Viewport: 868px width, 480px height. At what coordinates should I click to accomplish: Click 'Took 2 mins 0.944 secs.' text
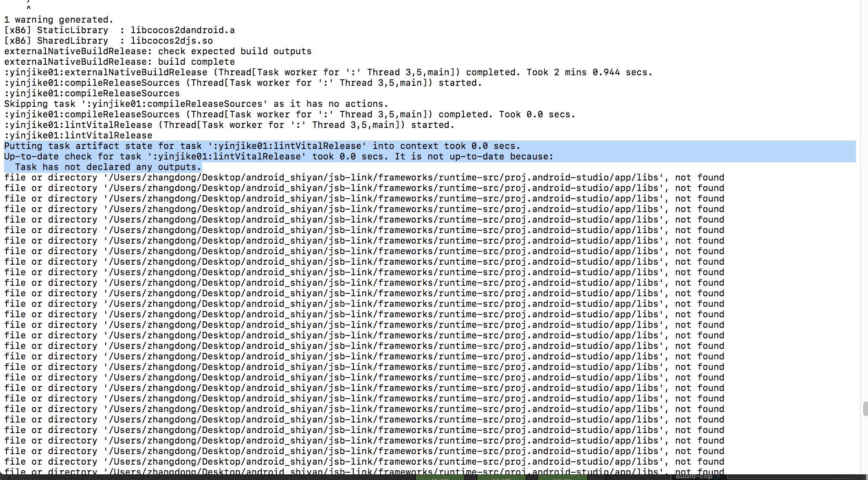click(589, 72)
